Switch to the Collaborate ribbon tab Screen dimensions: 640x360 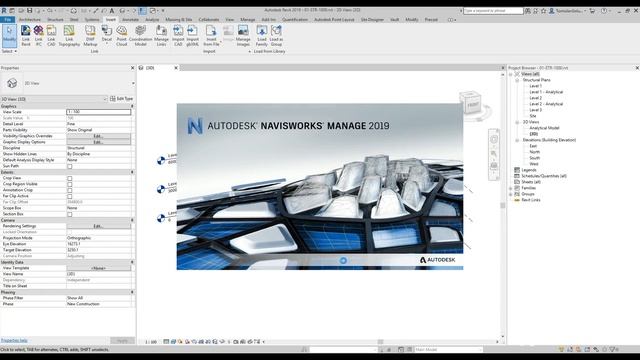click(x=209, y=20)
